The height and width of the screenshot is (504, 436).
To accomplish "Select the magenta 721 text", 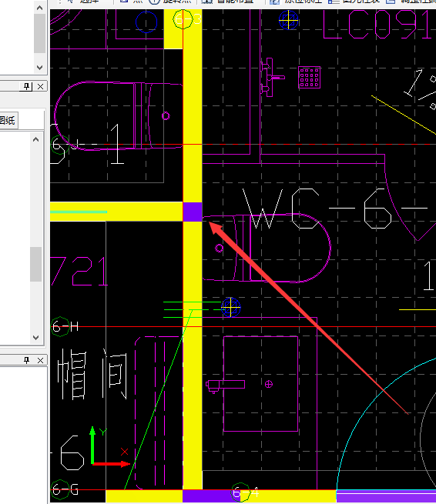I will click(x=79, y=271).
